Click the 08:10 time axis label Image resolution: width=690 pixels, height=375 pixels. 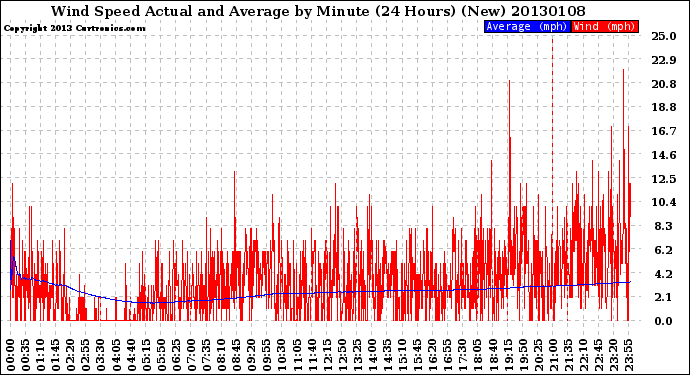pos(221,355)
